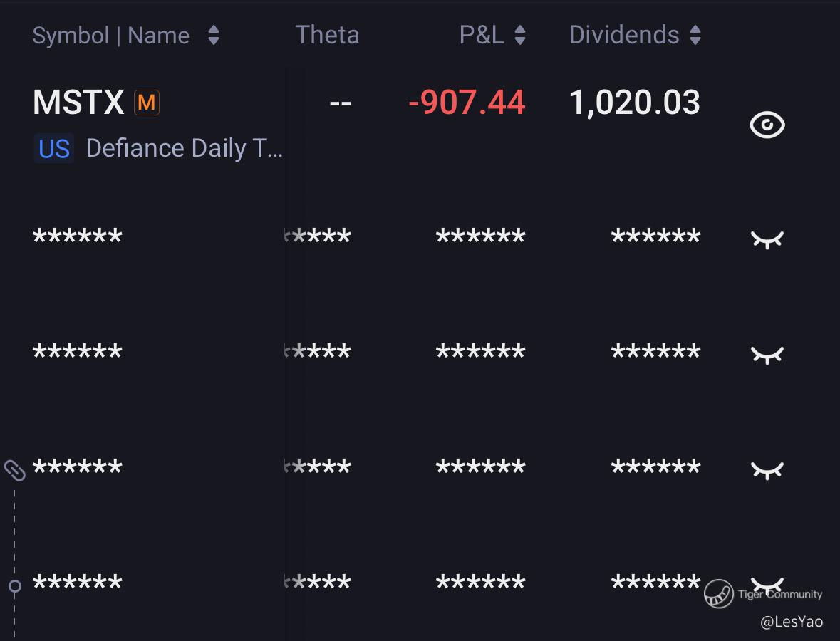Click the -907.44 P&L value
Screen dimensions: 840x641
(467, 103)
